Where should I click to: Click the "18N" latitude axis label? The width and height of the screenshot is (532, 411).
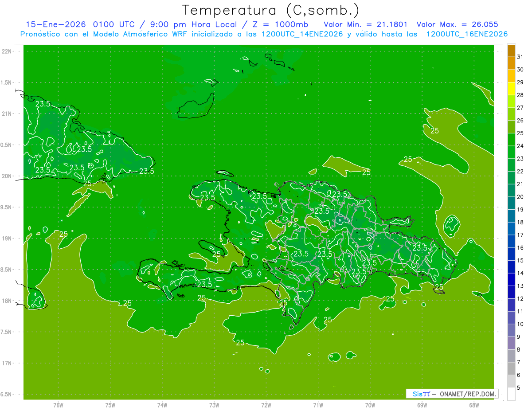[x=8, y=301]
